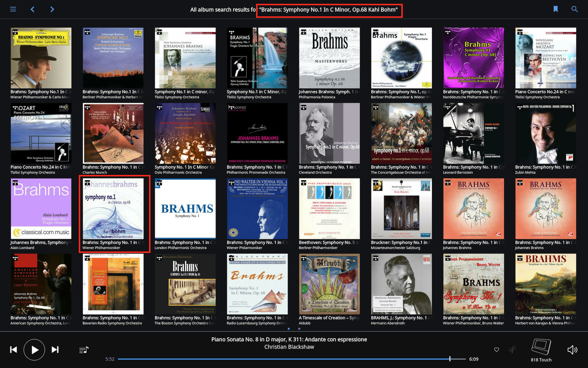Open the Bavarian Radio Symphony Orchestra album
Image resolution: width=588 pixels, height=368 pixels.
(x=113, y=284)
